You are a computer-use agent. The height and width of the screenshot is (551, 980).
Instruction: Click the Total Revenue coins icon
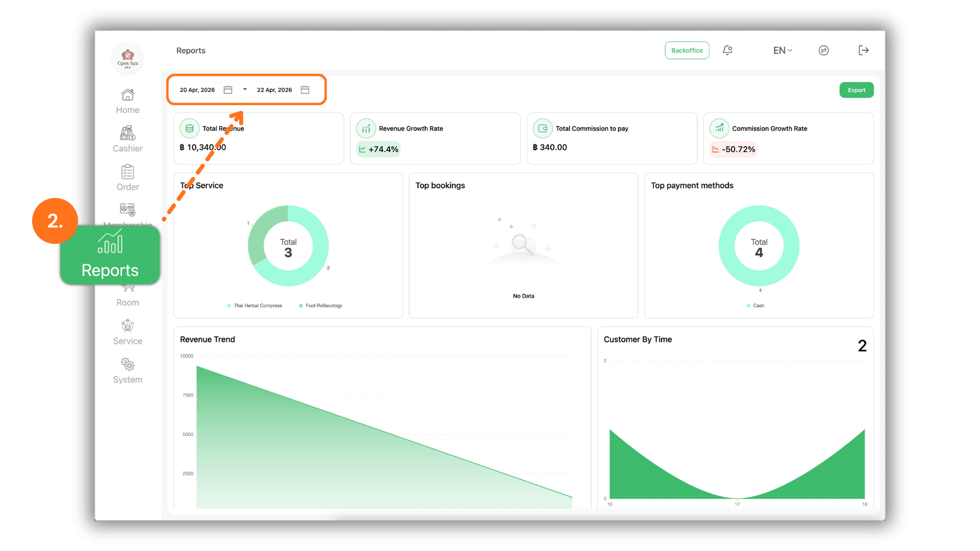pos(189,129)
